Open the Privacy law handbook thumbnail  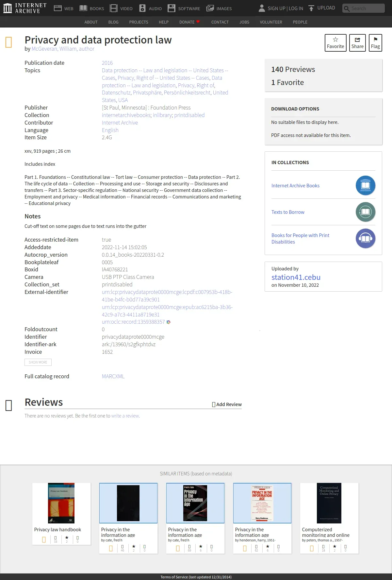(x=61, y=503)
